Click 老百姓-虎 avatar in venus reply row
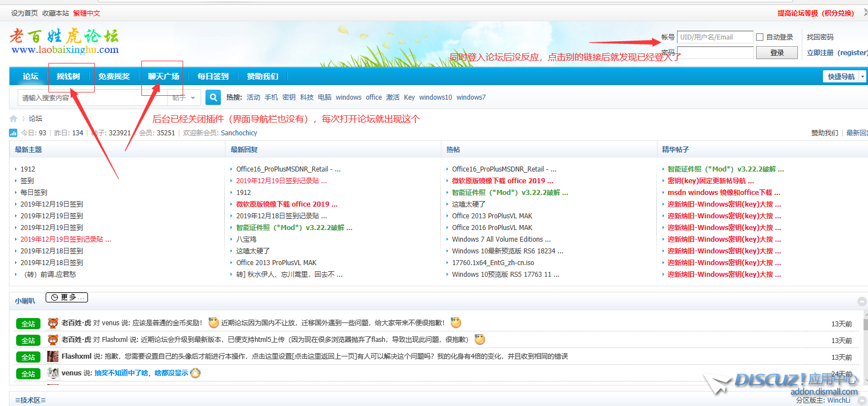 point(53,323)
